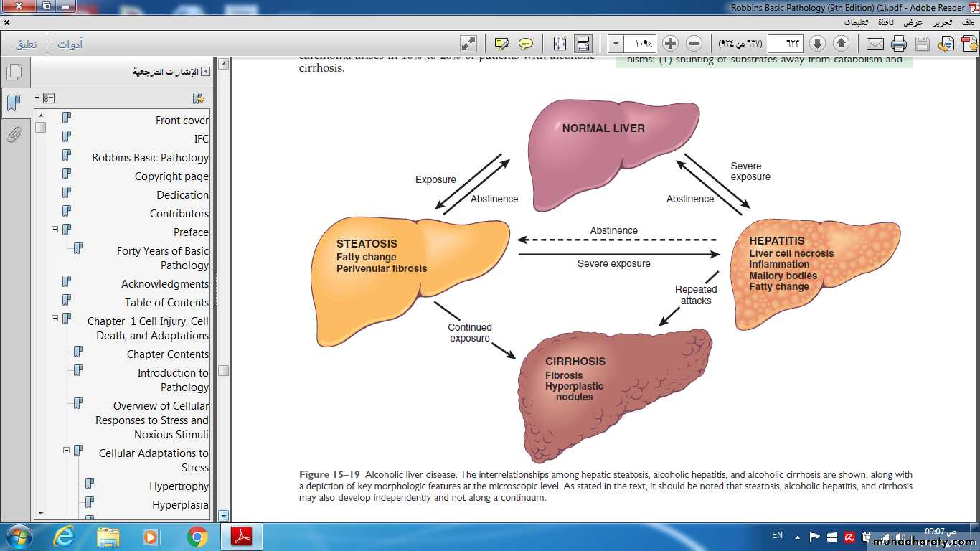Image resolution: width=980 pixels, height=551 pixels.
Task: Click the page number input field
Action: coord(785,44)
